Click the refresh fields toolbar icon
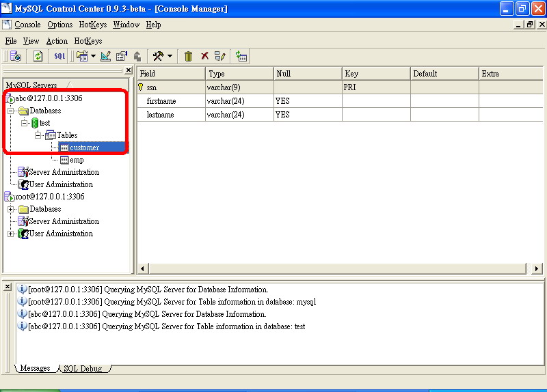Image resolution: width=547 pixels, height=392 pixels. tap(241, 56)
